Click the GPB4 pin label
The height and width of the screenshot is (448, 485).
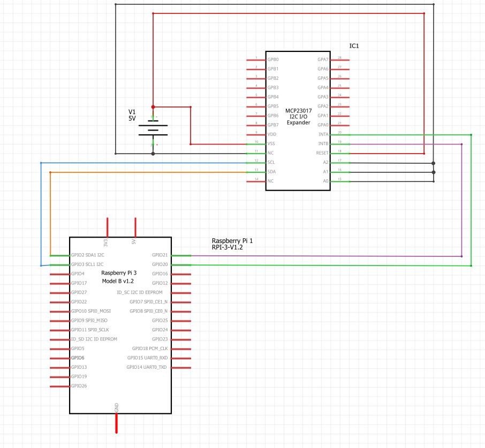[x=273, y=97]
